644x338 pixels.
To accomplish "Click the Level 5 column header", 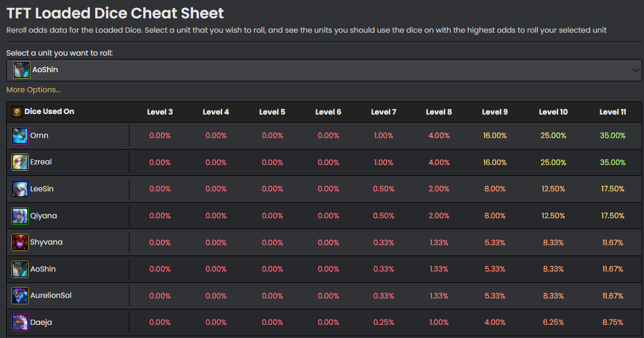I will [272, 112].
